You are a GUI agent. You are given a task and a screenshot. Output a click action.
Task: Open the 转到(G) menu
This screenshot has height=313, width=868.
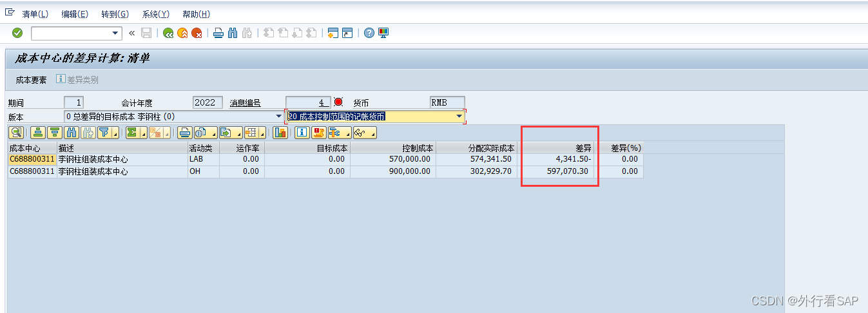[x=115, y=14]
